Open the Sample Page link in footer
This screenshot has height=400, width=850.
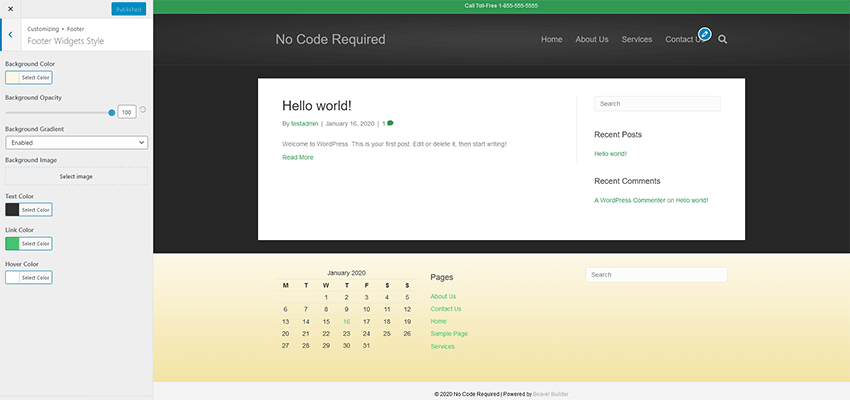(449, 334)
